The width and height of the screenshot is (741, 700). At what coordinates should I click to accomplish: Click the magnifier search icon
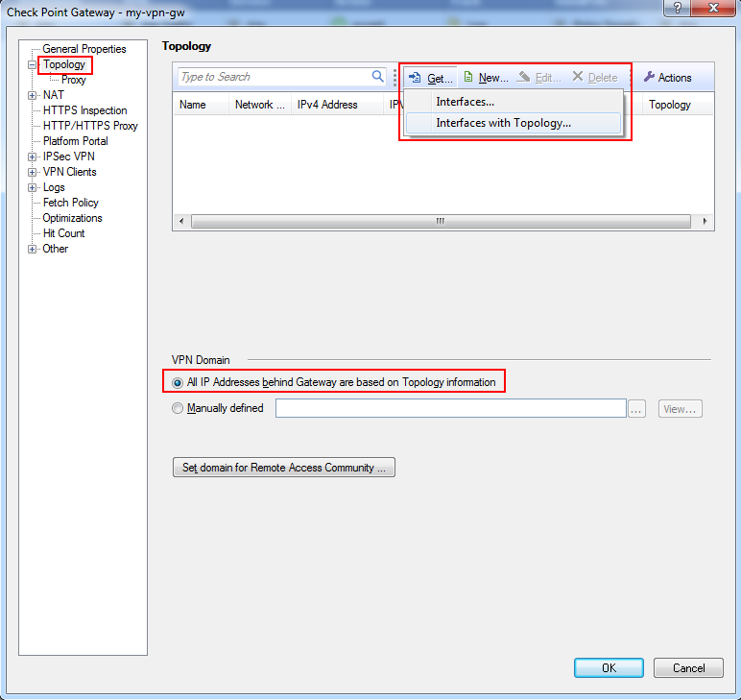(377, 76)
